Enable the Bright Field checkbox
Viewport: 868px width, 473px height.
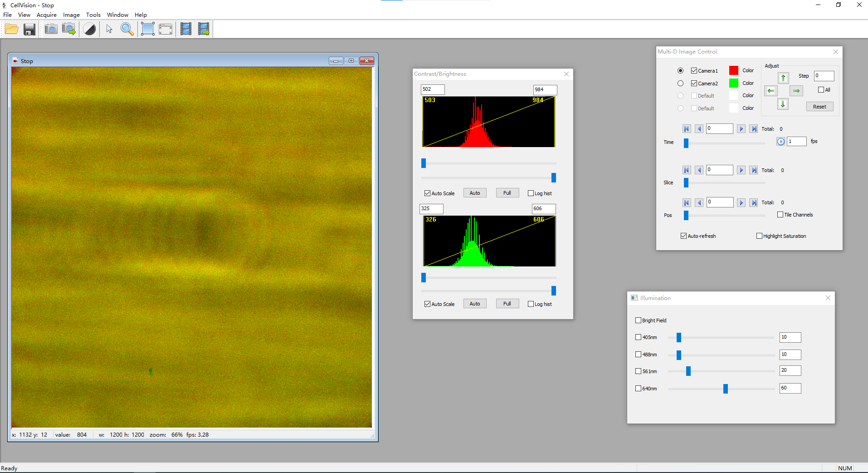coord(638,320)
